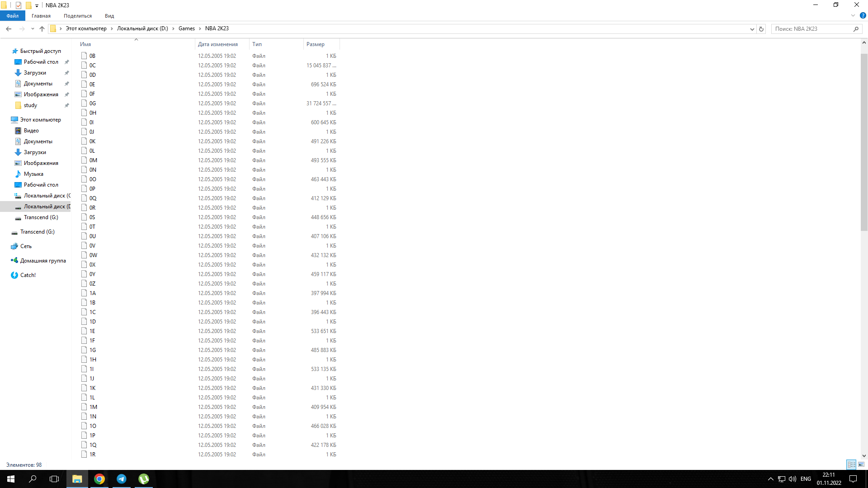Show hidden system tray icons

click(x=771, y=479)
